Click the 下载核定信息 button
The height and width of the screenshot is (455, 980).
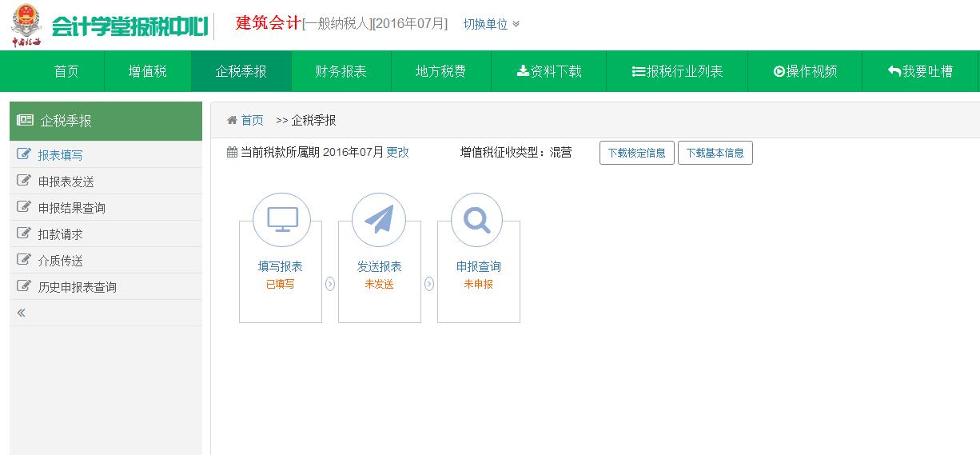pos(636,153)
